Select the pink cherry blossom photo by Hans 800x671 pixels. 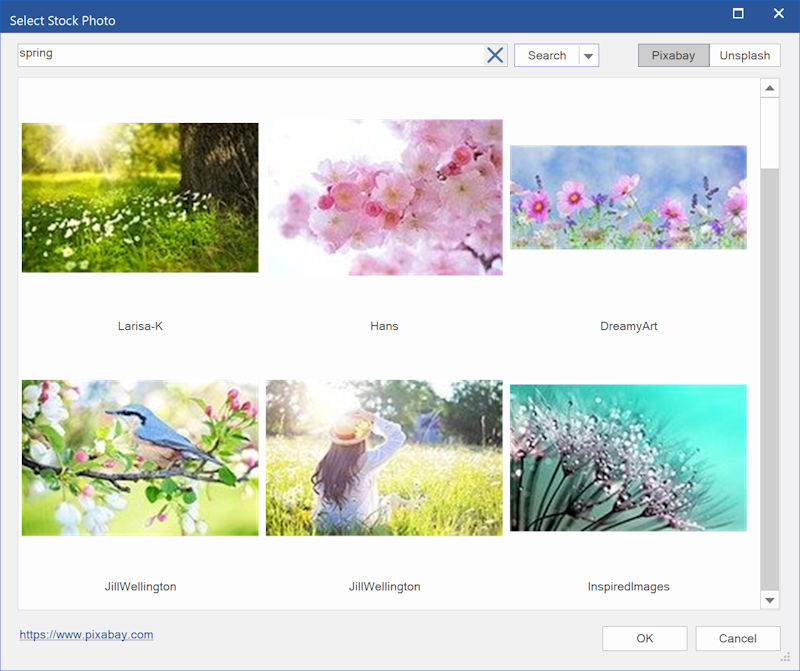pos(384,197)
